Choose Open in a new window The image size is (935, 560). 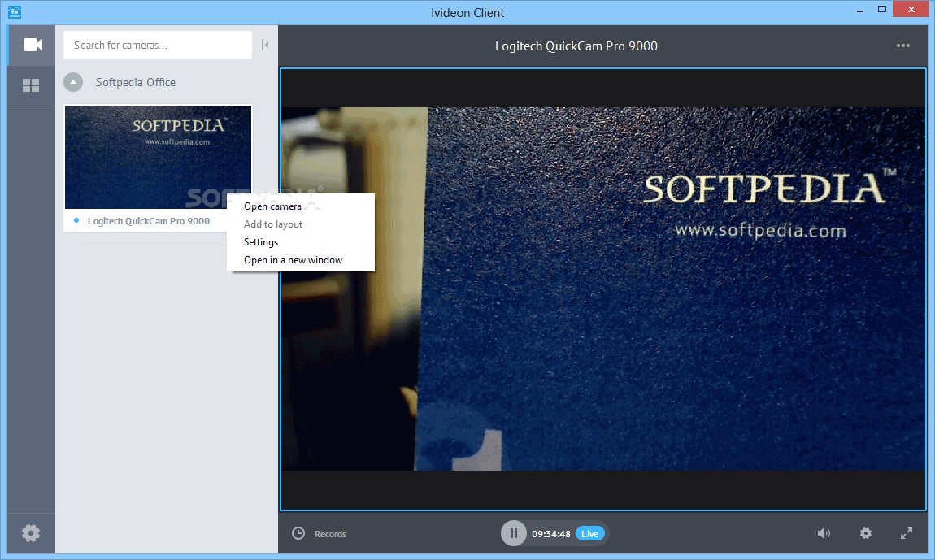tap(301, 260)
